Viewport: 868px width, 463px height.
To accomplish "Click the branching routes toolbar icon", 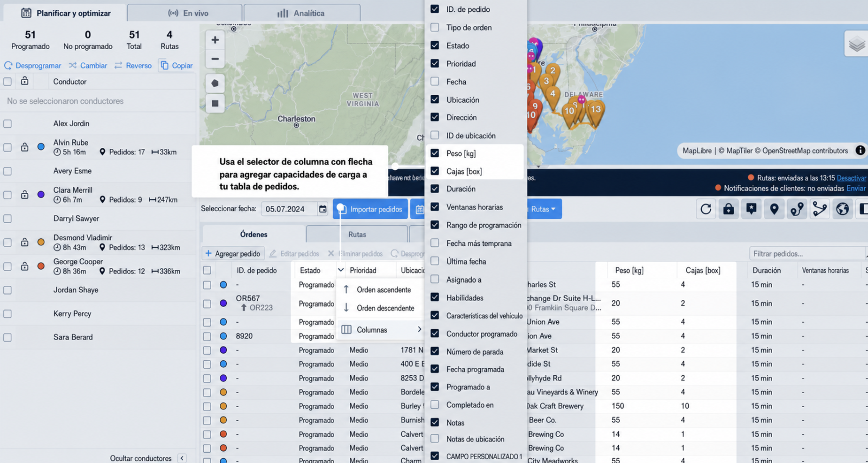I will click(820, 209).
